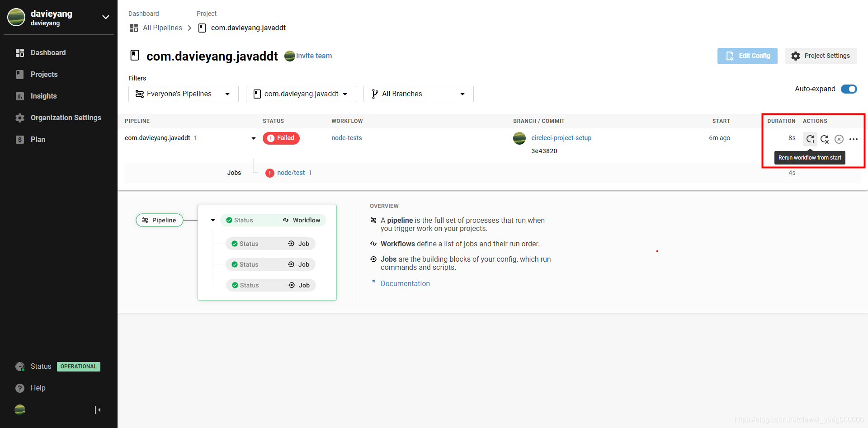Click the committer avatar in the branch column
This screenshot has width=868, height=428.
click(519, 138)
